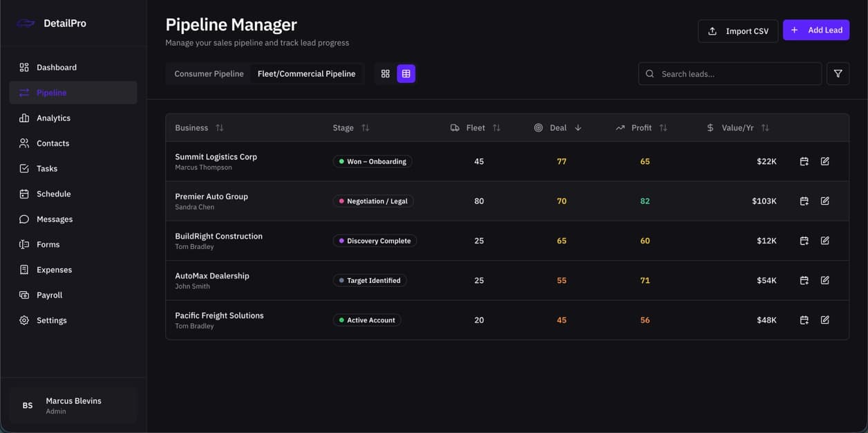Schedule an event for Summit Logistics Corp

(804, 160)
